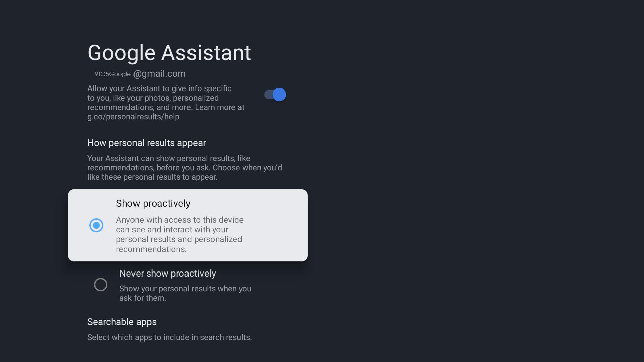This screenshot has width=644, height=362.
Task: Click the How personal results appear heading
Action: (146, 143)
